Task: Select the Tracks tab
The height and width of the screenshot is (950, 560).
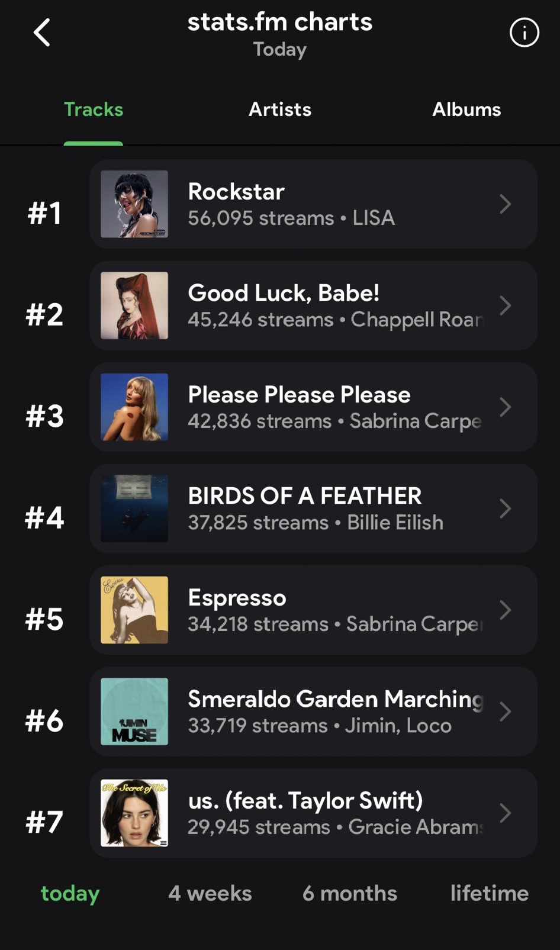Action: click(94, 110)
